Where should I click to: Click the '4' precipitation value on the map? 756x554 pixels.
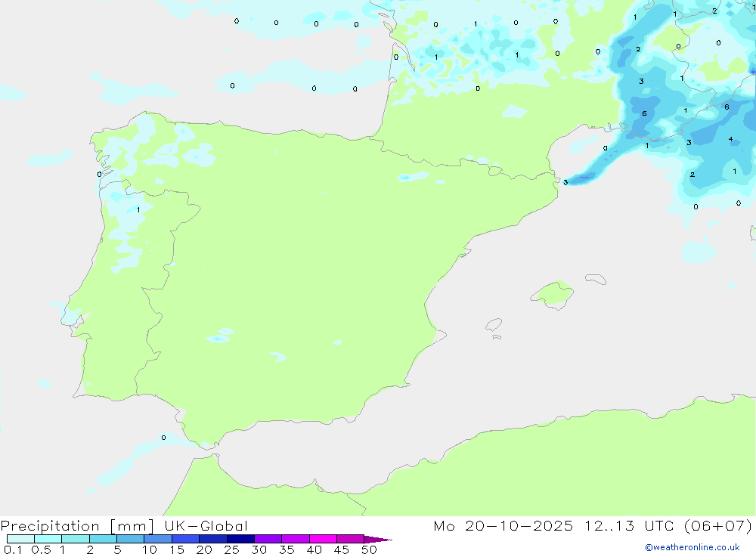coord(731,139)
